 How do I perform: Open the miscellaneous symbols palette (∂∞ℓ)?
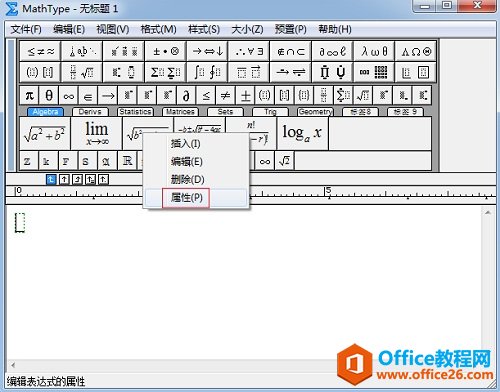(332, 51)
